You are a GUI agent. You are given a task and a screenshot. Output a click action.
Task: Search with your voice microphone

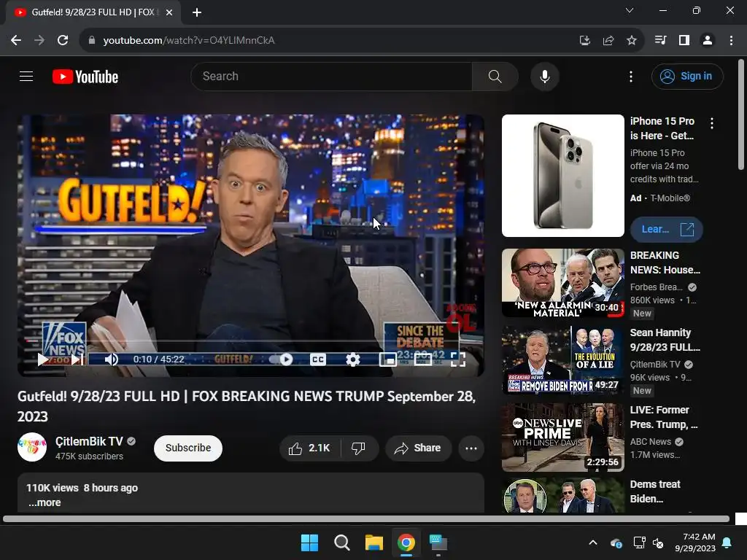544,76
